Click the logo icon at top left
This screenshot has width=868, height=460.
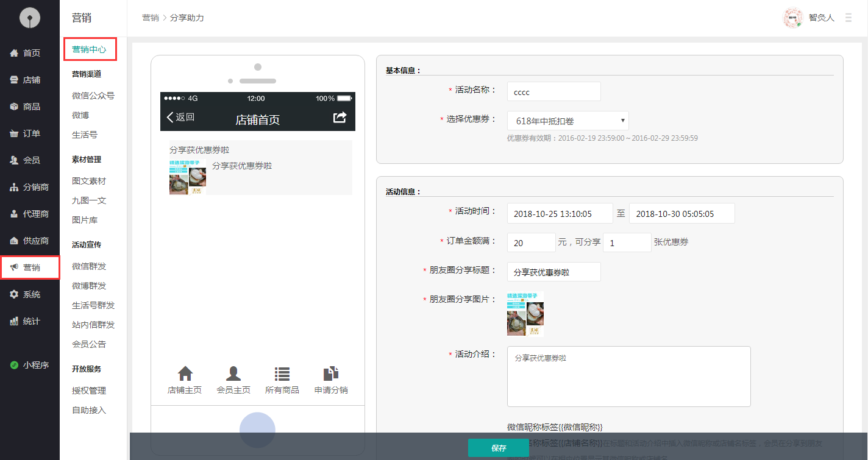(29, 18)
